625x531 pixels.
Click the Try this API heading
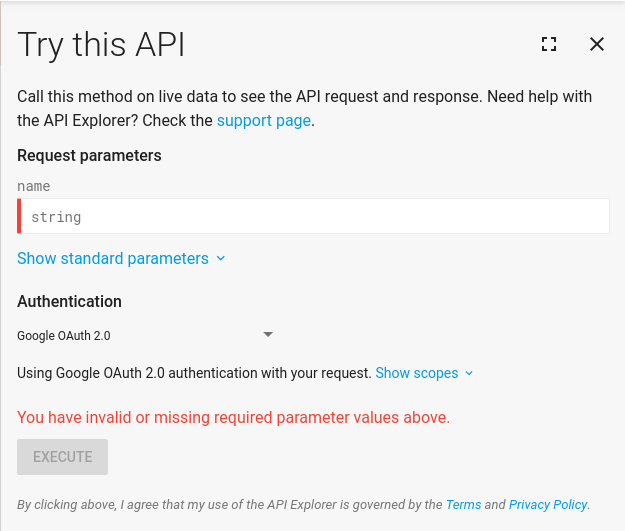tap(101, 45)
